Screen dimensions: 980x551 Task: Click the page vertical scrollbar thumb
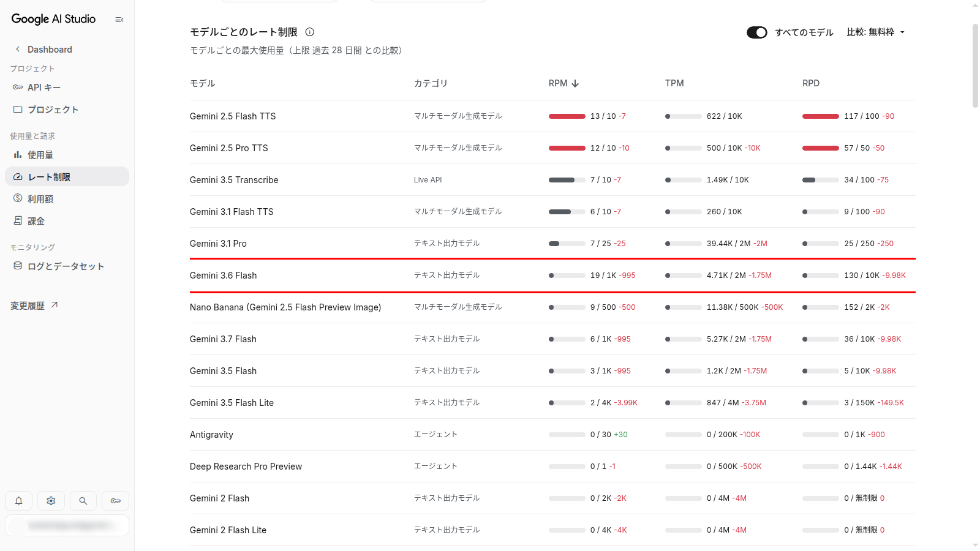pos(975,66)
